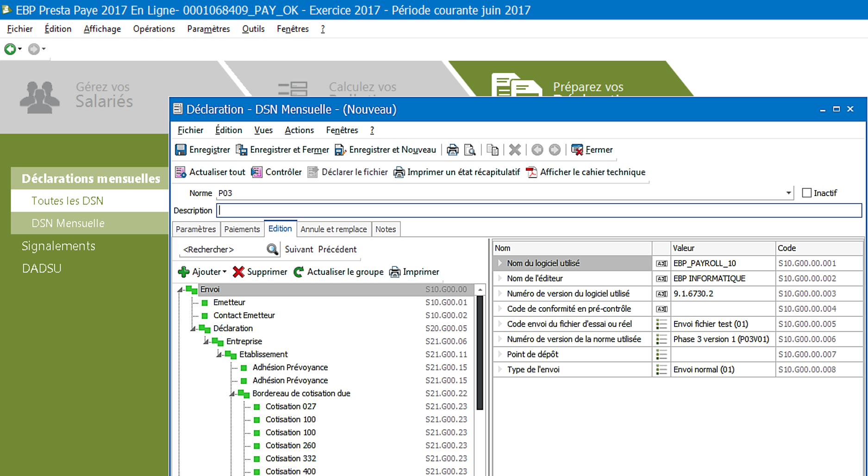Click the printer icon in declaration toolbar
Image resolution: width=868 pixels, height=476 pixels.
pyautogui.click(x=452, y=150)
